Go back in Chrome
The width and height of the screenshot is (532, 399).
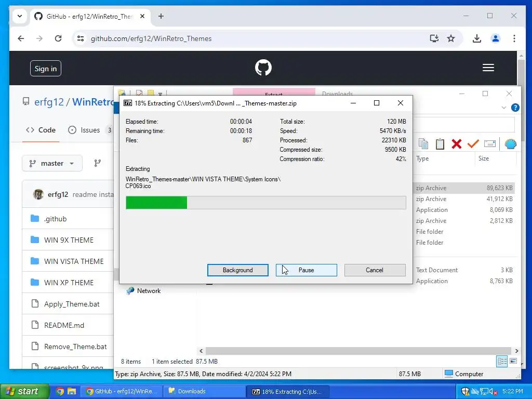(21, 38)
